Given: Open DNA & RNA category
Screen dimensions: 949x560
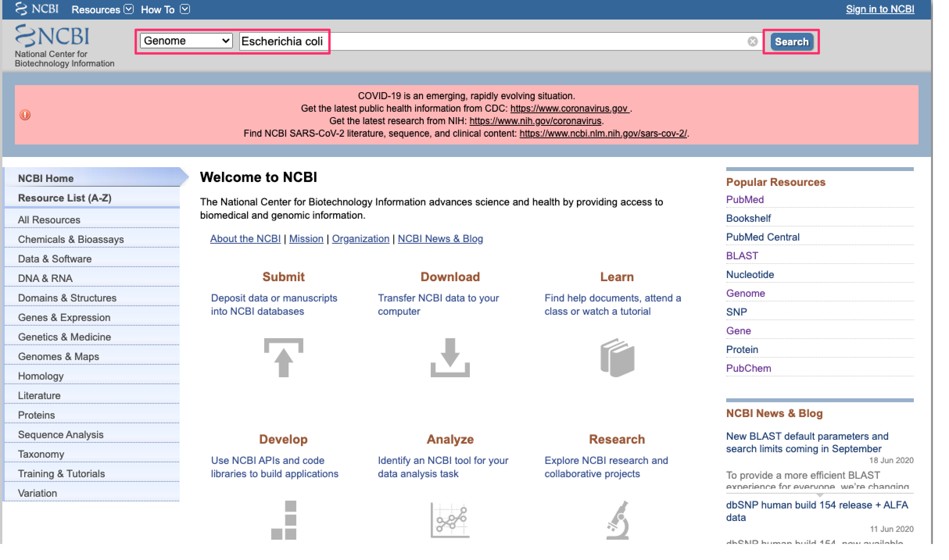Looking at the screenshot, I should point(92,278).
